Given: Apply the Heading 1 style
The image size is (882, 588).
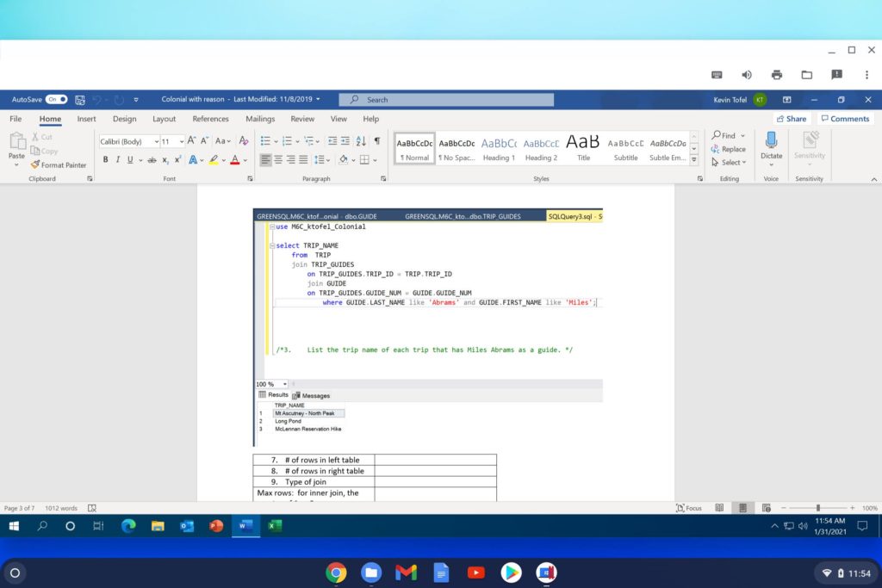Looking at the screenshot, I should 499,149.
